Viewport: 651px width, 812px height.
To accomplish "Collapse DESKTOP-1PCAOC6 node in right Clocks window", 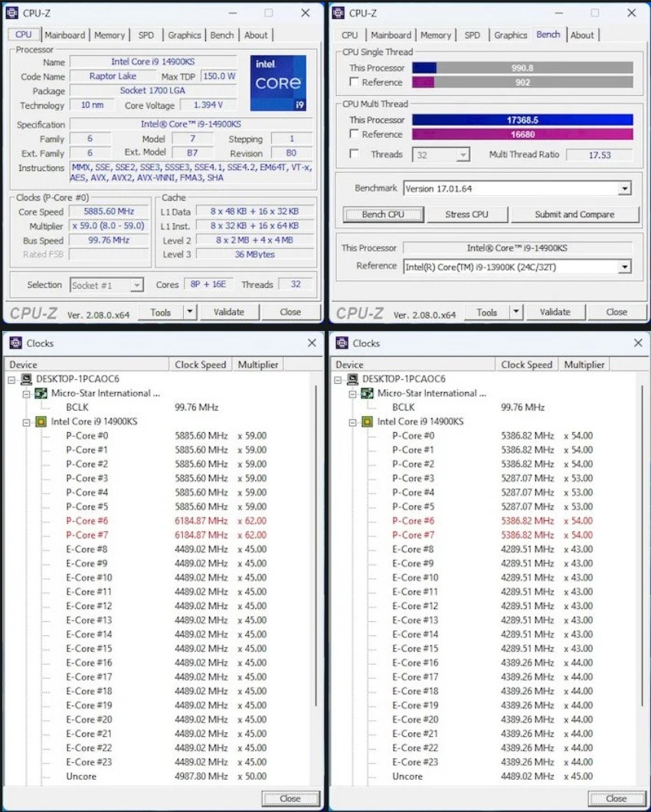I will tap(338, 380).
